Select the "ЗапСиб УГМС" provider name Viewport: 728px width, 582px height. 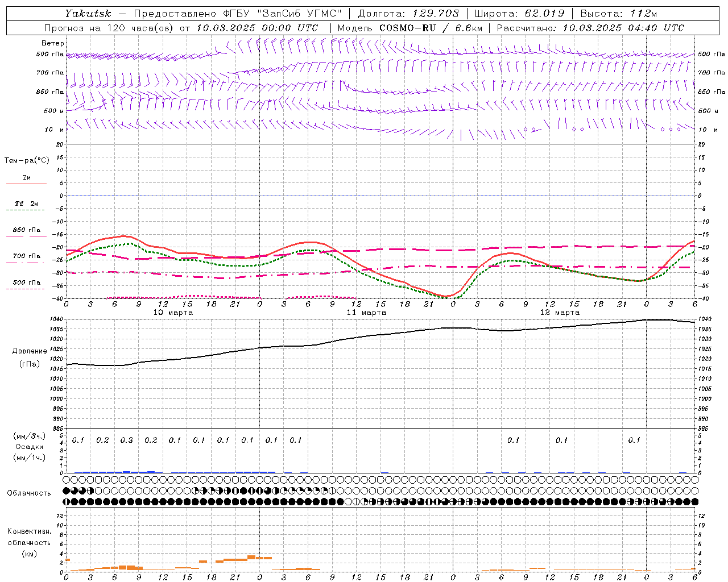300,14
